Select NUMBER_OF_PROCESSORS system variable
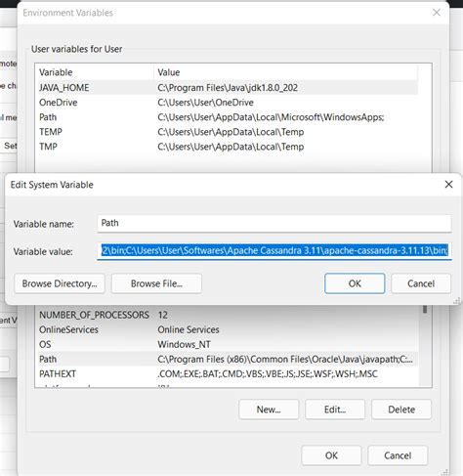This screenshot has height=476, width=463. 228,315
